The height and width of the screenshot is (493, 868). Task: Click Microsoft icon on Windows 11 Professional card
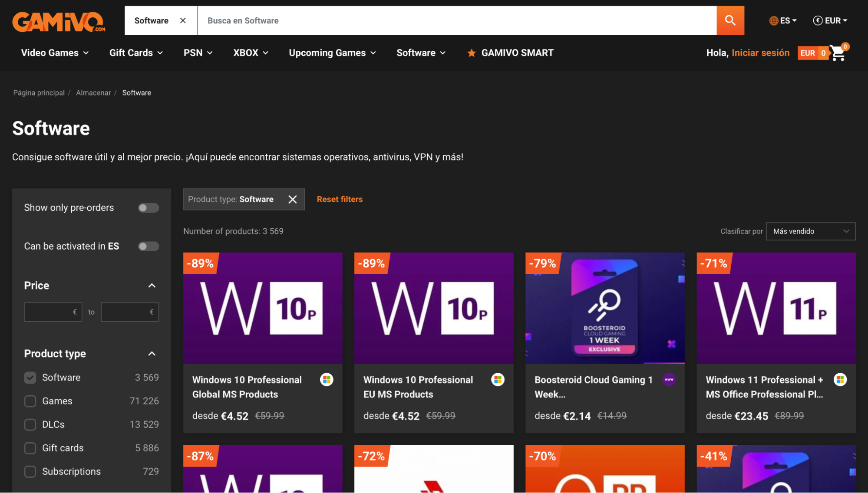840,380
